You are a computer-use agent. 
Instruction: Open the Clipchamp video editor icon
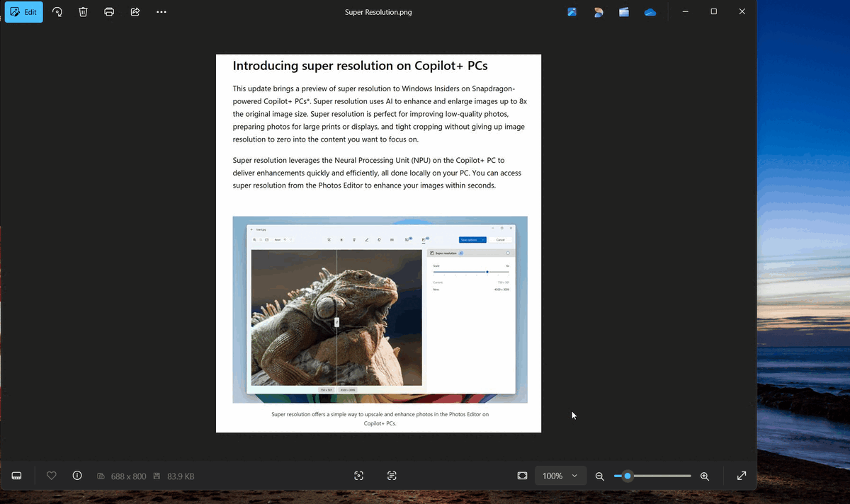point(624,11)
